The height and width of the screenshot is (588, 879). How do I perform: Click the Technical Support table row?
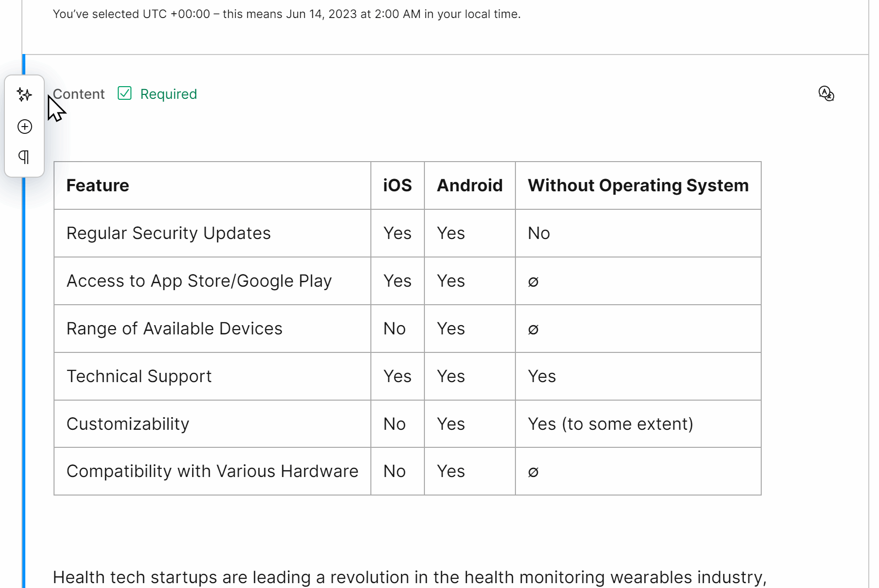(x=139, y=376)
